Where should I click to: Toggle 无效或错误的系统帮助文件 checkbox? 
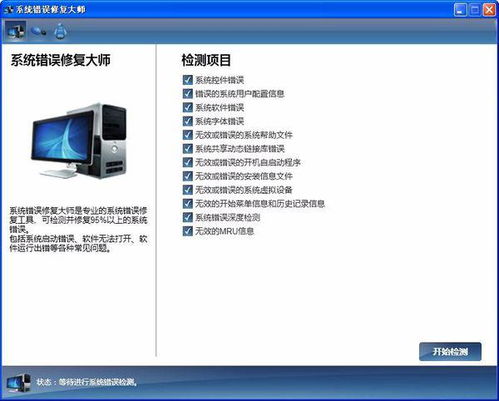[x=188, y=135]
